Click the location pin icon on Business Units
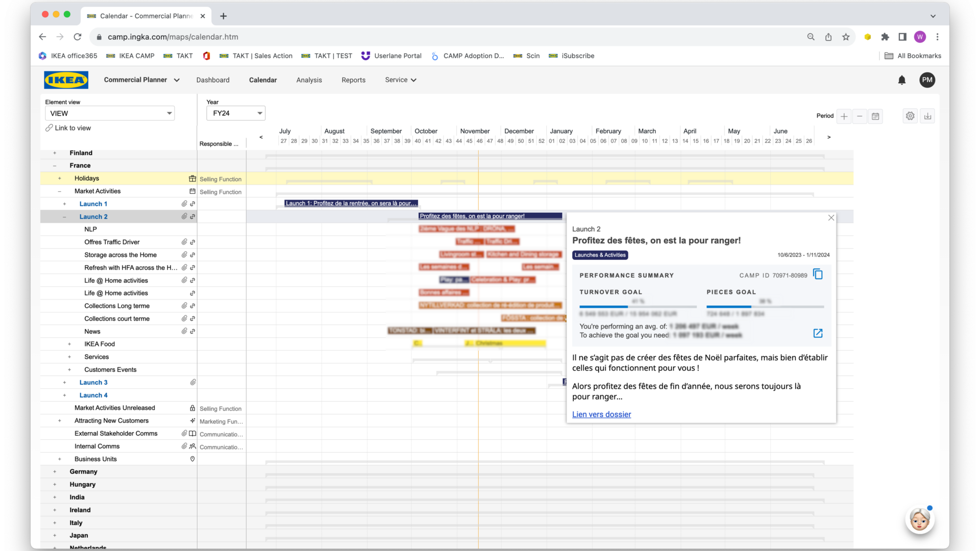Image resolution: width=980 pixels, height=551 pixels. [x=192, y=459]
